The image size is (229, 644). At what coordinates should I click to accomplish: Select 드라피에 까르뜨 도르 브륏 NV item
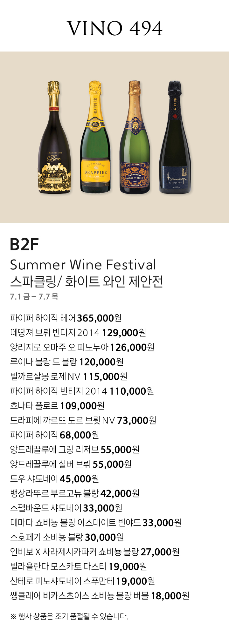point(83,420)
